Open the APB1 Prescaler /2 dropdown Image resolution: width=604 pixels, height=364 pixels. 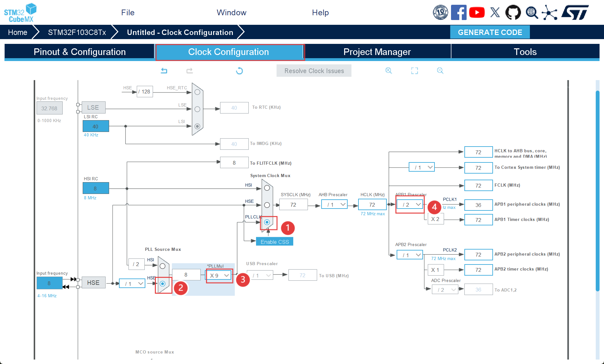click(x=410, y=204)
